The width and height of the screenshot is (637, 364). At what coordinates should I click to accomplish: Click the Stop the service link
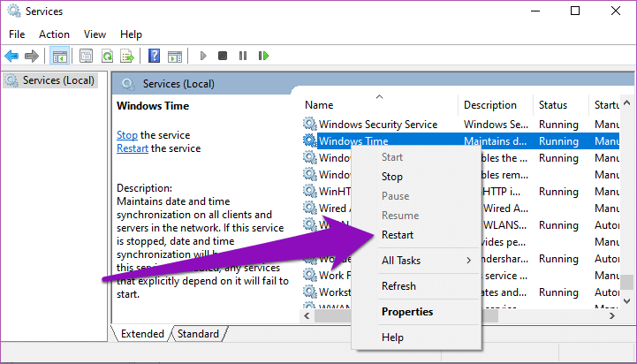[126, 135]
